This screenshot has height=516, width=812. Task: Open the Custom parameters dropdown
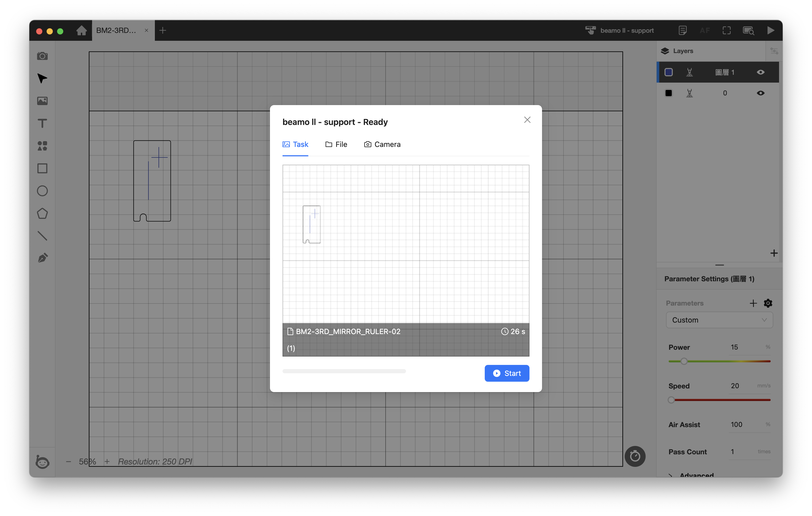coord(719,320)
